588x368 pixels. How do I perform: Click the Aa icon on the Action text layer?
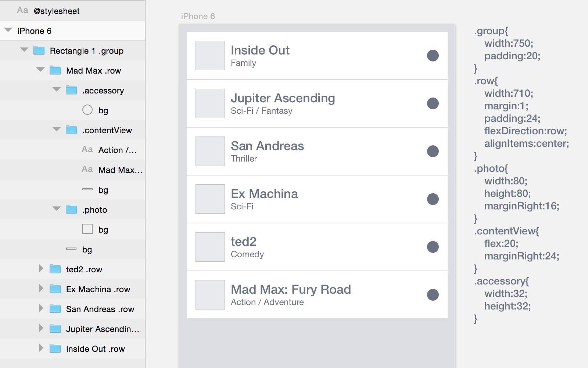[87, 150]
